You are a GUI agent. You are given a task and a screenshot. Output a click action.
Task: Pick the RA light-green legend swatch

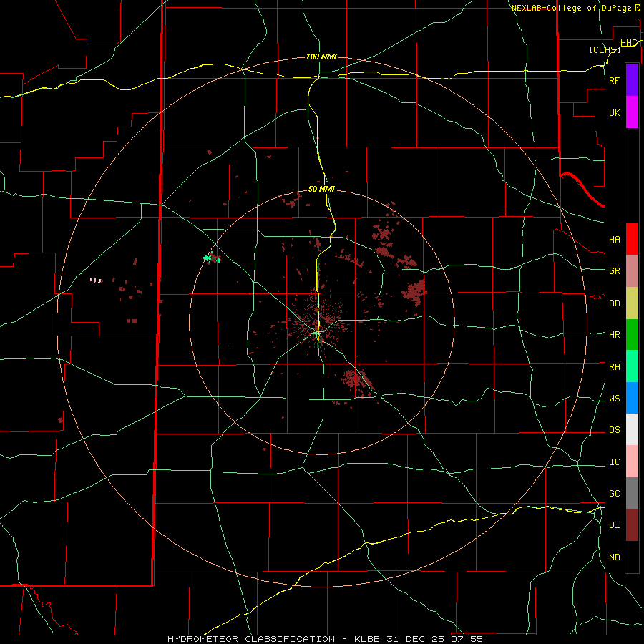coord(632,366)
